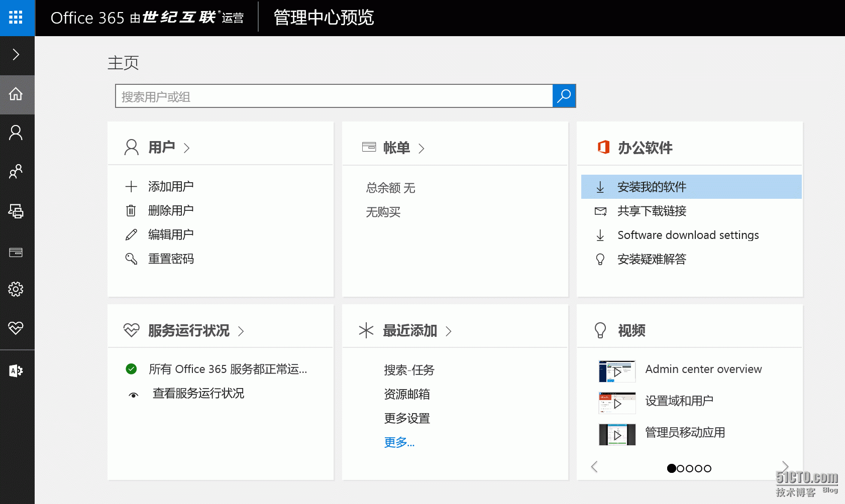
Task: Click the user icon beside 用户 heading
Action: 131,147
